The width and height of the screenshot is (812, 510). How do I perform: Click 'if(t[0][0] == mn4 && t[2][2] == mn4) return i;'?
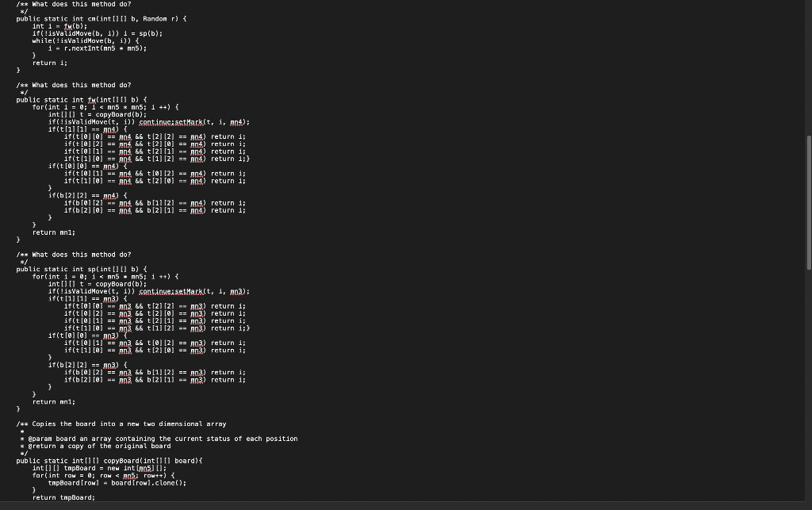pos(155,136)
